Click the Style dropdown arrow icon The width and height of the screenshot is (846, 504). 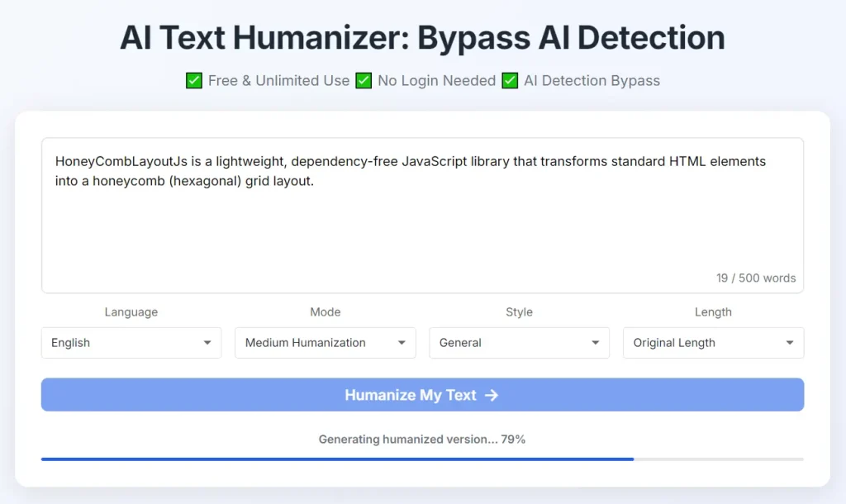point(596,342)
